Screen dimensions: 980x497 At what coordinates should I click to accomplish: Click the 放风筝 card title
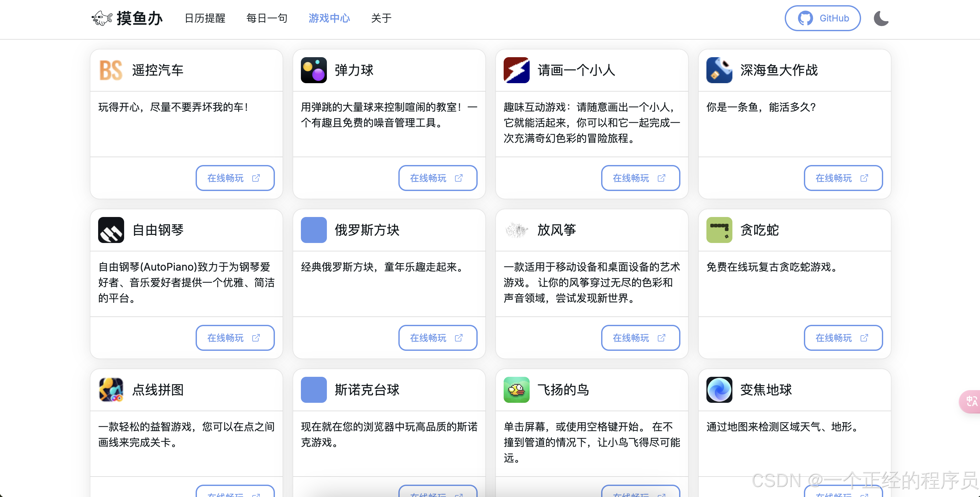point(557,230)
